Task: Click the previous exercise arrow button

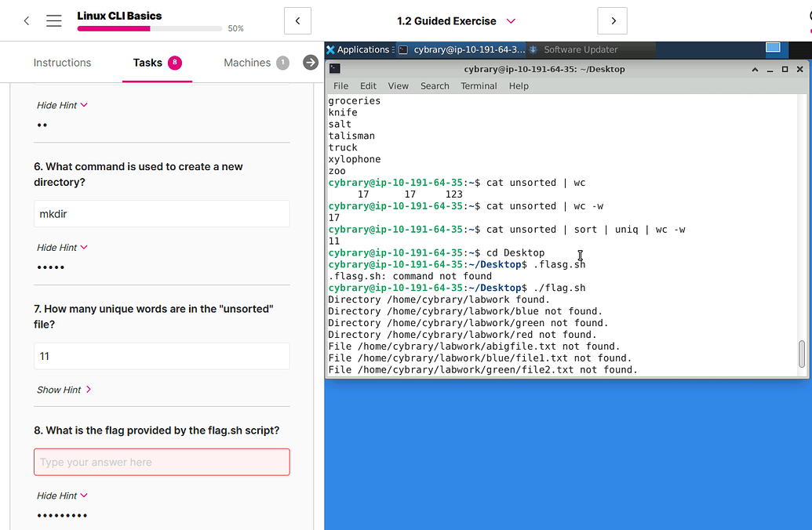Action: [297, 20]
